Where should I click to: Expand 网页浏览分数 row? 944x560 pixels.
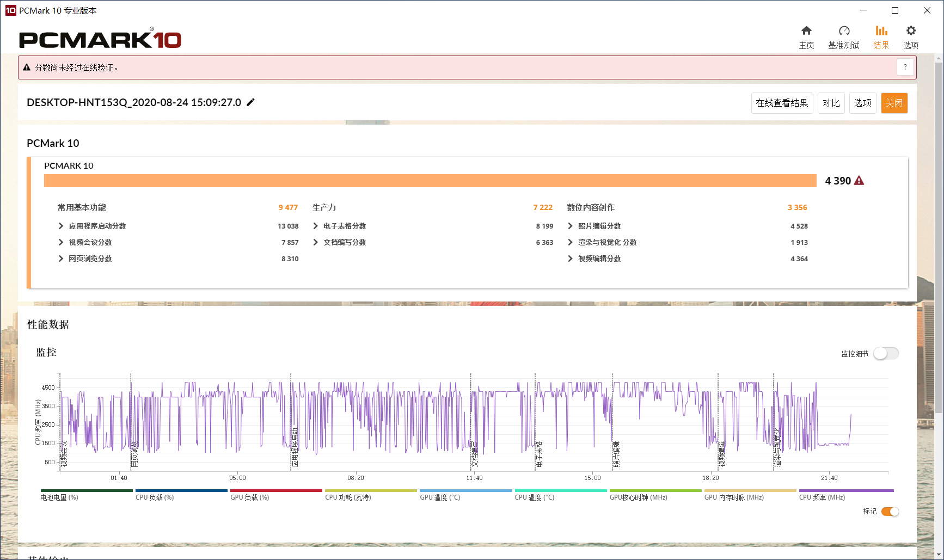coord(61,259)
